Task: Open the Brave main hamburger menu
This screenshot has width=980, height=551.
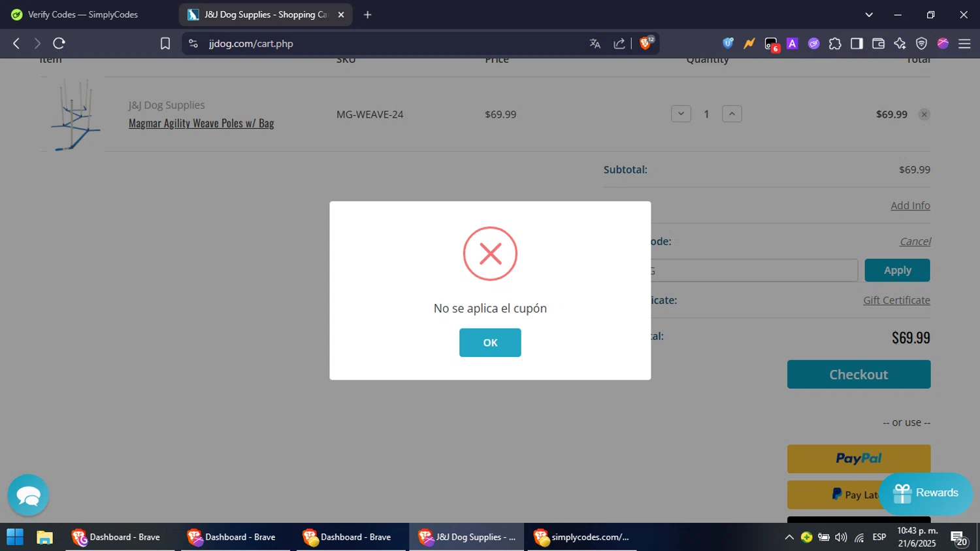Action: pos(964,43)
